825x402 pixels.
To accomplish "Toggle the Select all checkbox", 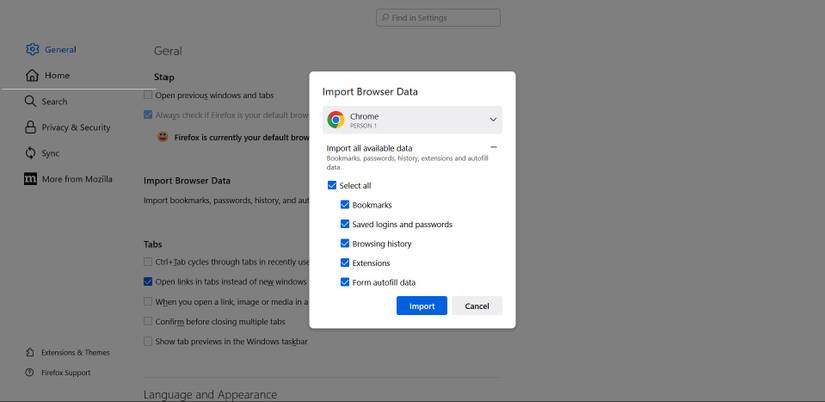I will click(x=332, y=186).
